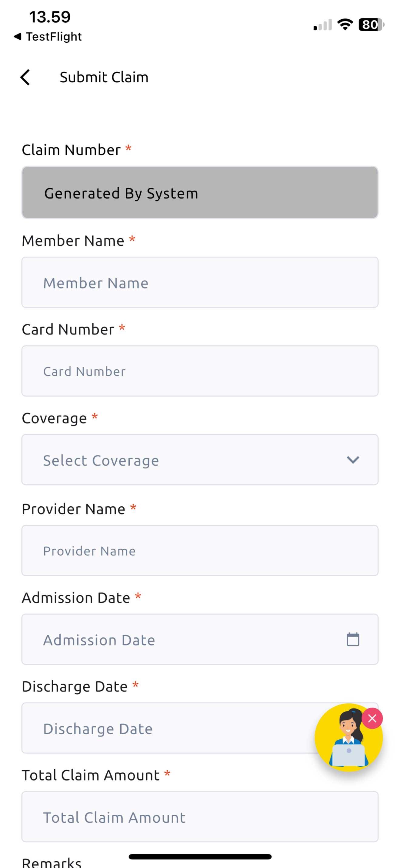The width and height of the screenshot is (400, 868).
Task: Focus the Member Name input field
Action: [200, 282]
